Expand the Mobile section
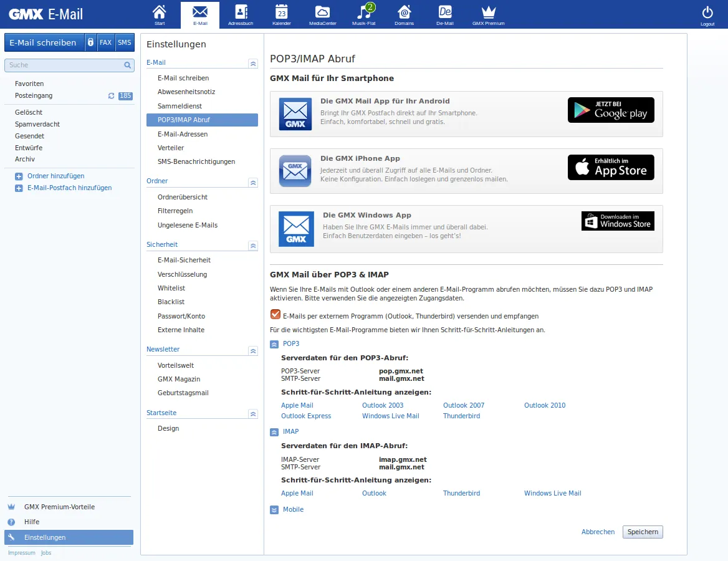728x561 pixels. pos(274,510)
